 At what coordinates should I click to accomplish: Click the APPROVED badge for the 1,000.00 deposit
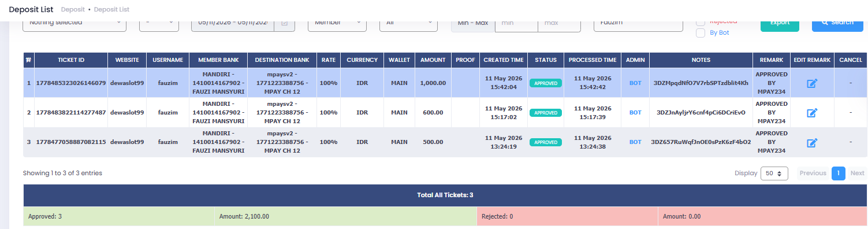(546, 83)
